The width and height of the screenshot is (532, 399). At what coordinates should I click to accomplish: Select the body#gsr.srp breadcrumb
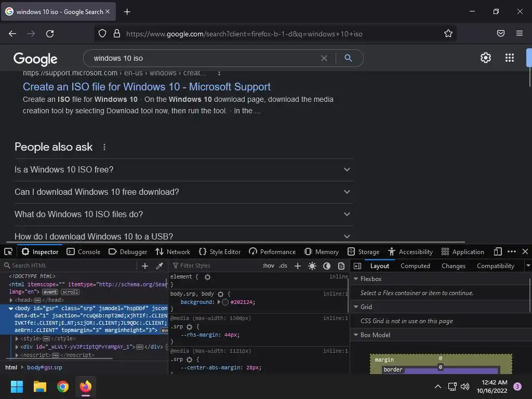click(45, 367)
